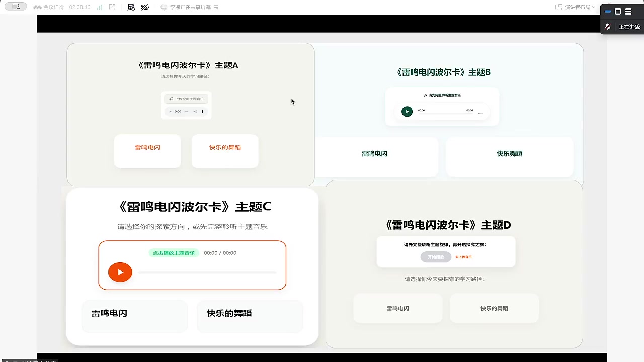Image resolution: width=644 pixels, height=362 pixels.
Task: Click the music note icon in theme B
Action: click(x=426, y=95)
